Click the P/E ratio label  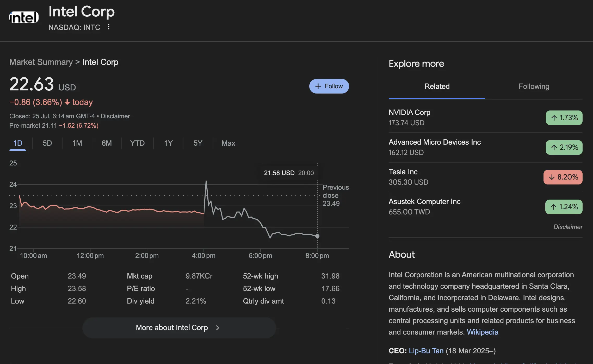click(141, 288)
